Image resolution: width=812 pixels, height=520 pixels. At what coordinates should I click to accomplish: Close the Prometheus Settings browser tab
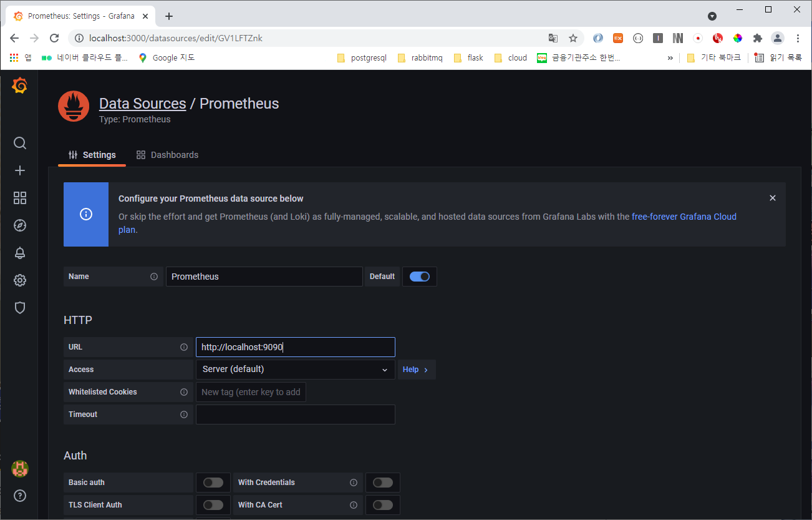click(x=145, y=16)
